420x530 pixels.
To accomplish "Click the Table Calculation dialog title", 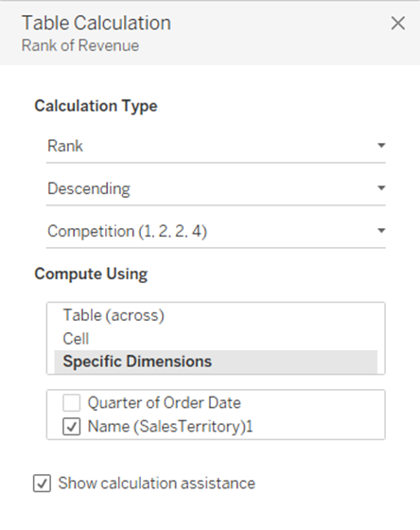I will (x=96, y=23).
